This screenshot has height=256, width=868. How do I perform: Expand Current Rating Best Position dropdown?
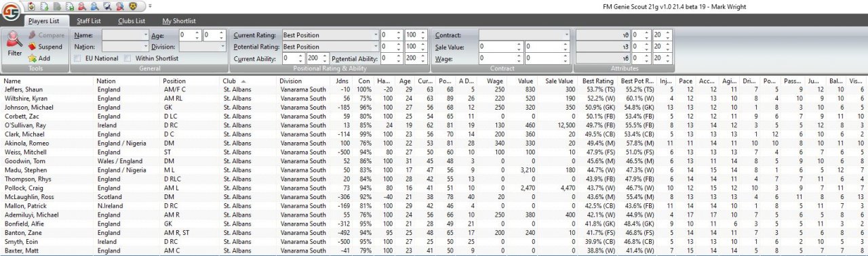[375, 35]
